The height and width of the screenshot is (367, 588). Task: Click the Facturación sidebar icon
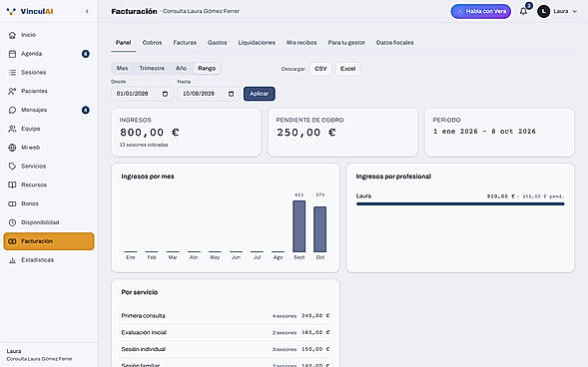coord(12,241)
